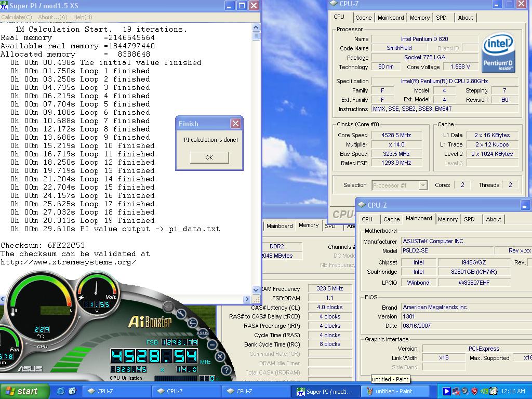Click the CPU Utilization bar in AI Booster

point(176,378)
